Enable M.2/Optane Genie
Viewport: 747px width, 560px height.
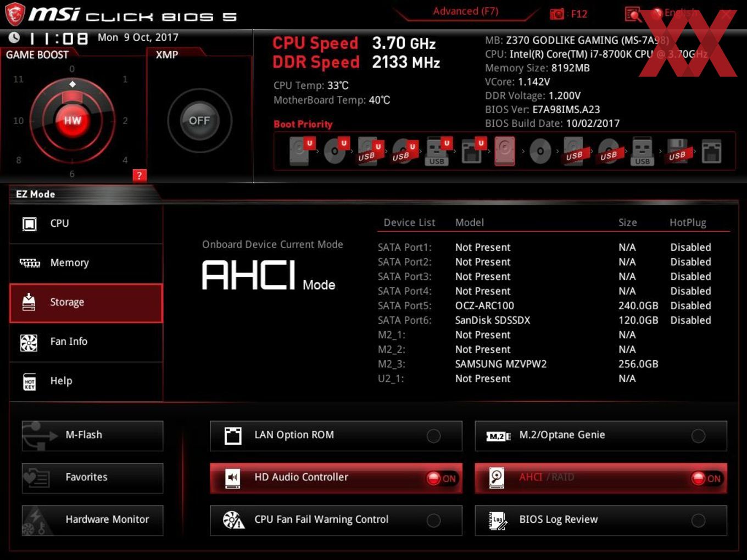coord(601,436)
